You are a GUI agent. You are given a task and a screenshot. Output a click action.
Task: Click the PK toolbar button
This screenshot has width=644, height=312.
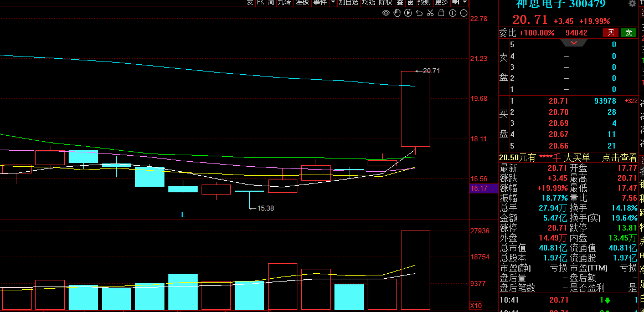pyautogui.click(x=260, y=2)
